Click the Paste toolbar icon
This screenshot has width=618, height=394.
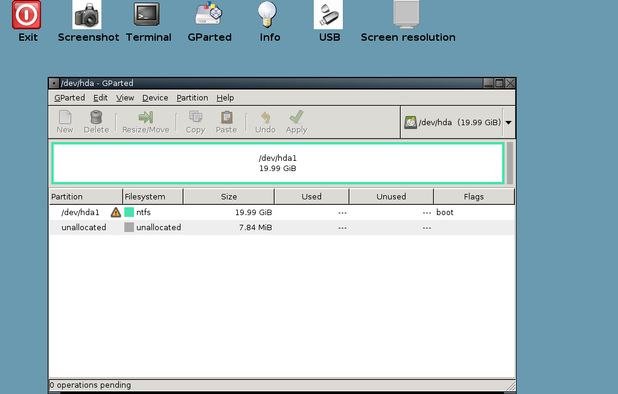(226, 117)
